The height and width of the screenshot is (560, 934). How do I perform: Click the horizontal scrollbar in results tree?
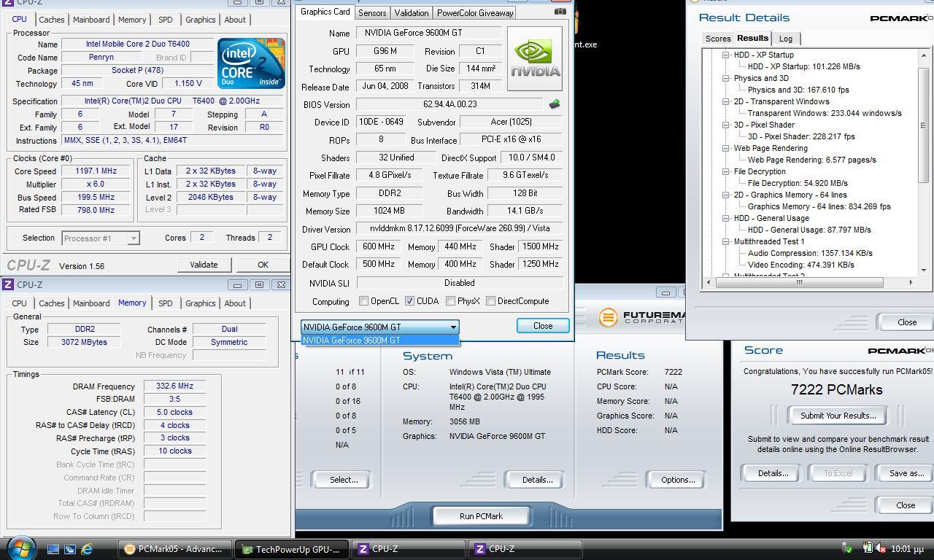[799, 282]
